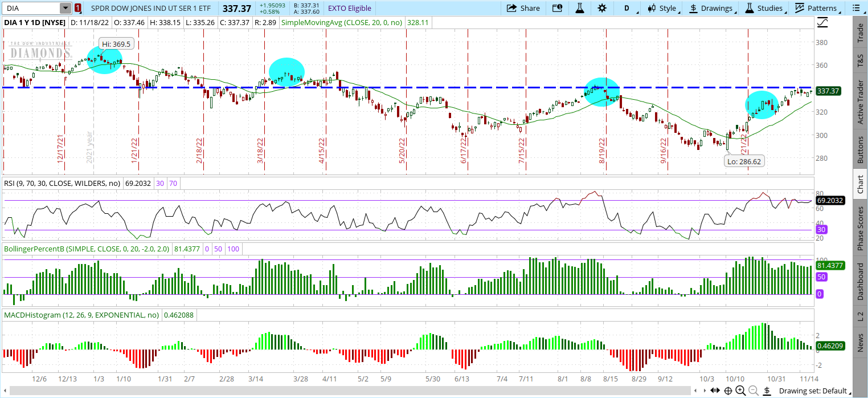Open the Buttons side tab

click(860, 150)
